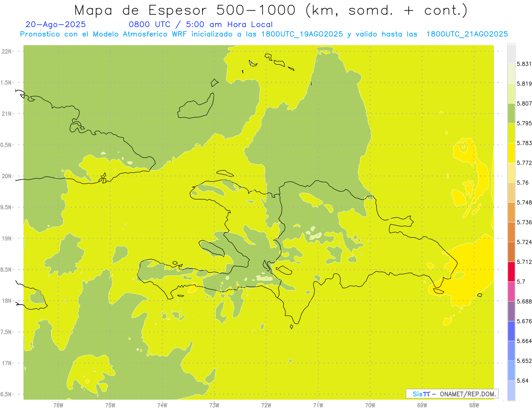This screenshot has height=411, width=532.
Task: Pick the green legend swatch between 5.795 and 5.807
Action: (511, 113)
